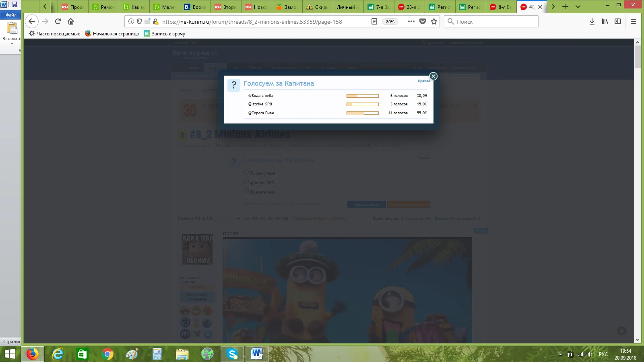644x362 pixels.
Task: Click the page scrollbar down arrow
Action: point(638,340)
